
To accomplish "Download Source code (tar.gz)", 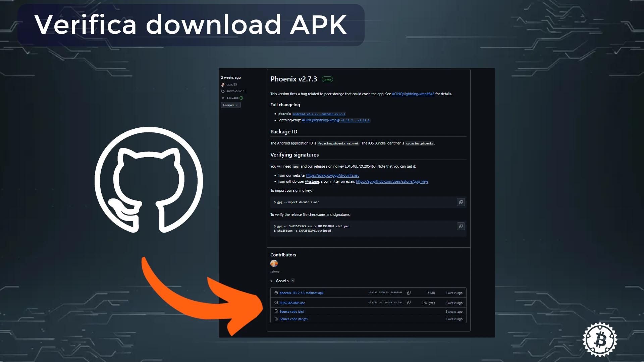I will click(x=293, y=319).
